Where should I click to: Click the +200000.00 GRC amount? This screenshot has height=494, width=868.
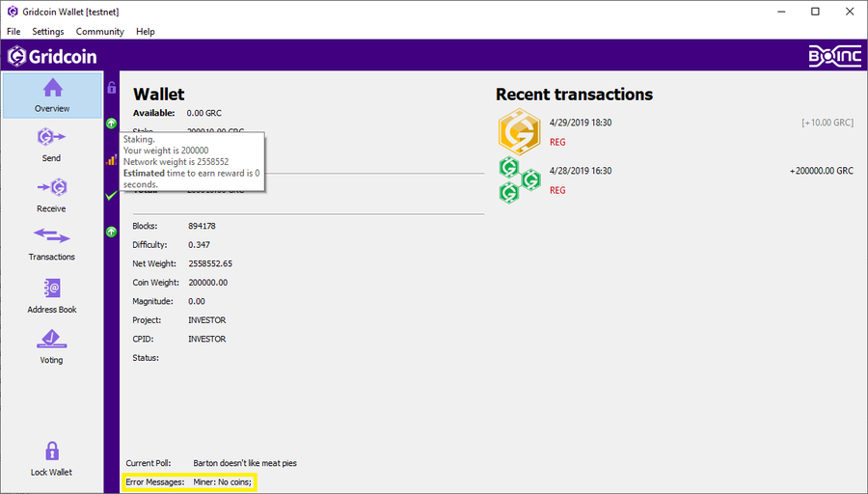(822, 171)
